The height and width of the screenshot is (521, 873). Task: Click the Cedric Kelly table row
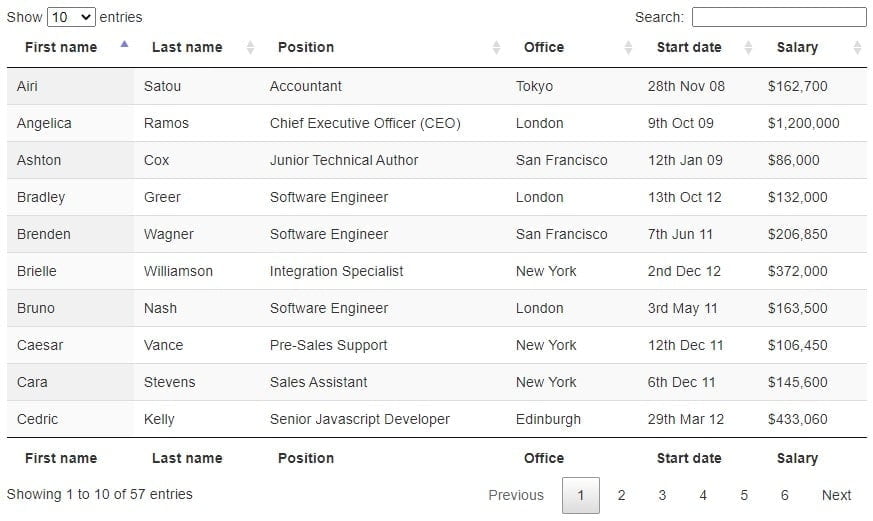(x=436, y=419)
